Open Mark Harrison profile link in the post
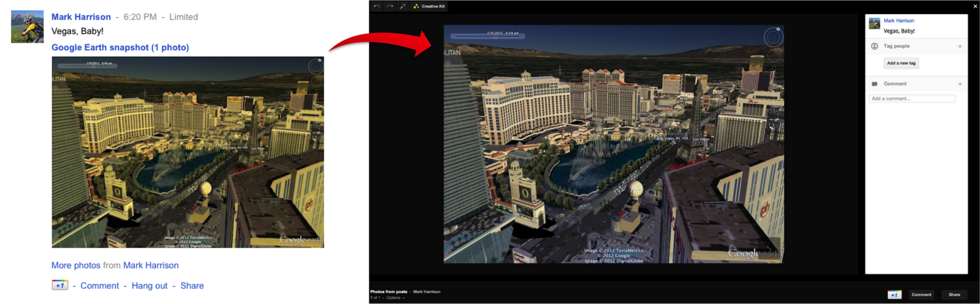This screenshot has height=304, width=980. coord(81,17)
